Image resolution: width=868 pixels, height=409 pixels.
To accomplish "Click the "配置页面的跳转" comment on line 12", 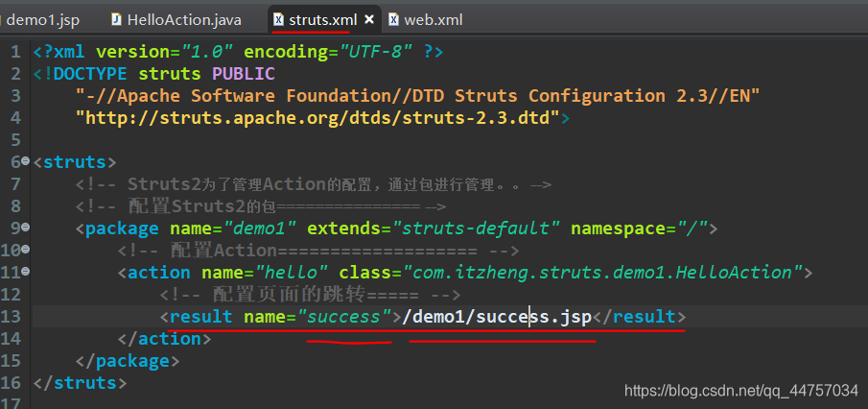I will pyautogui.click(x=310, y=295).
